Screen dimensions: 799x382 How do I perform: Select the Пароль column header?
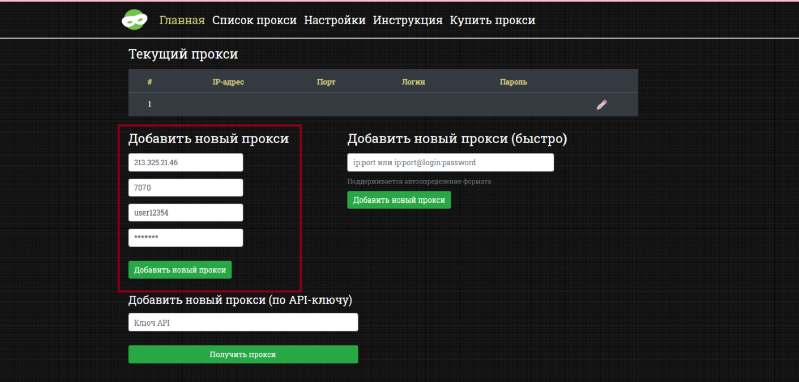click(x=514, y=82)
